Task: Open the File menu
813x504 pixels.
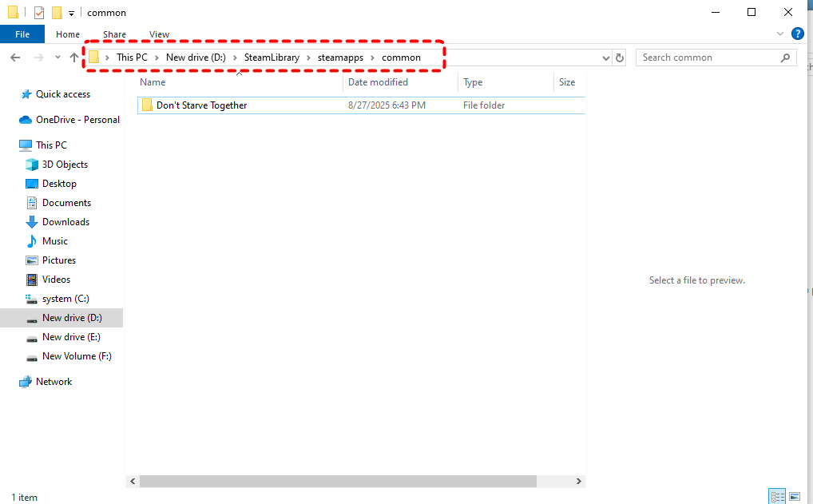Action: (22, 34)
